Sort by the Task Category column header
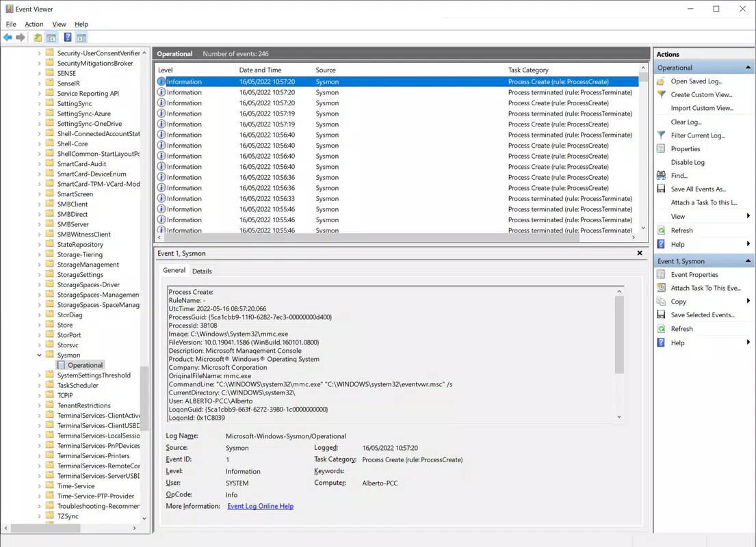The width and height of the screenshot is (756, 547). click(571, 70)
